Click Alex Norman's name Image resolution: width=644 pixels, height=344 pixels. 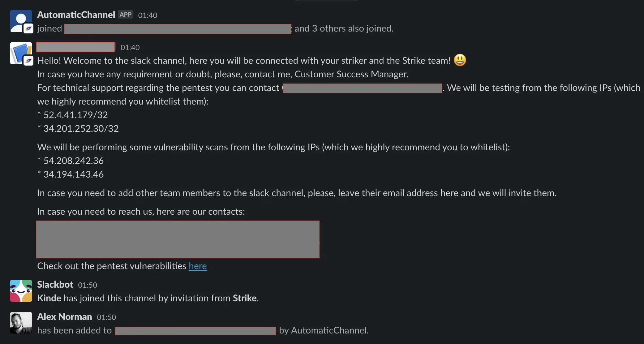65,316
